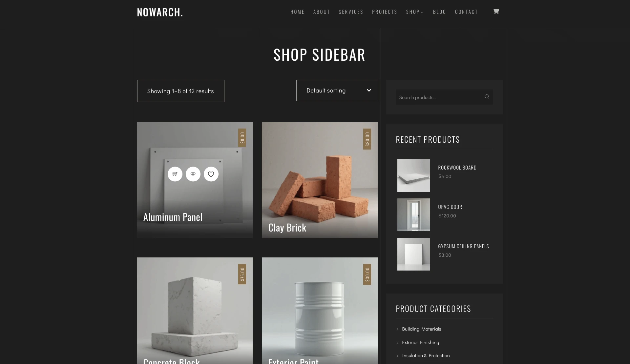
Task: Open the Gypsum Ceiling Panels thumbnail
Action: 413,254
